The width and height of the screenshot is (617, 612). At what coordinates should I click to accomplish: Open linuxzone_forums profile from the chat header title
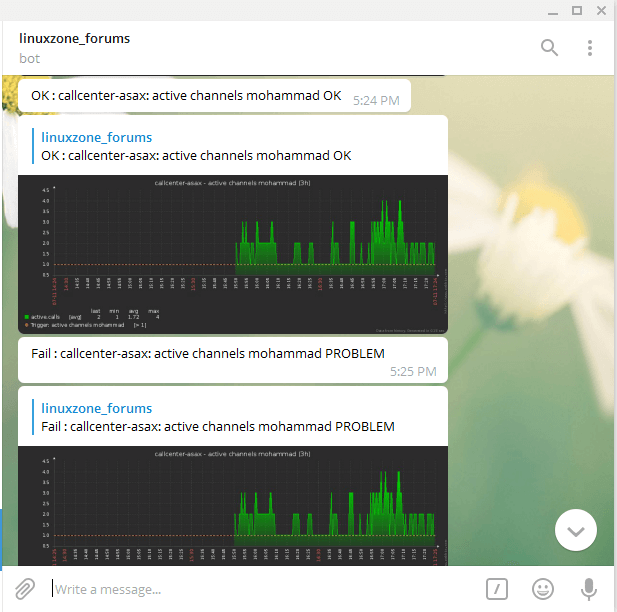(74, 38)
